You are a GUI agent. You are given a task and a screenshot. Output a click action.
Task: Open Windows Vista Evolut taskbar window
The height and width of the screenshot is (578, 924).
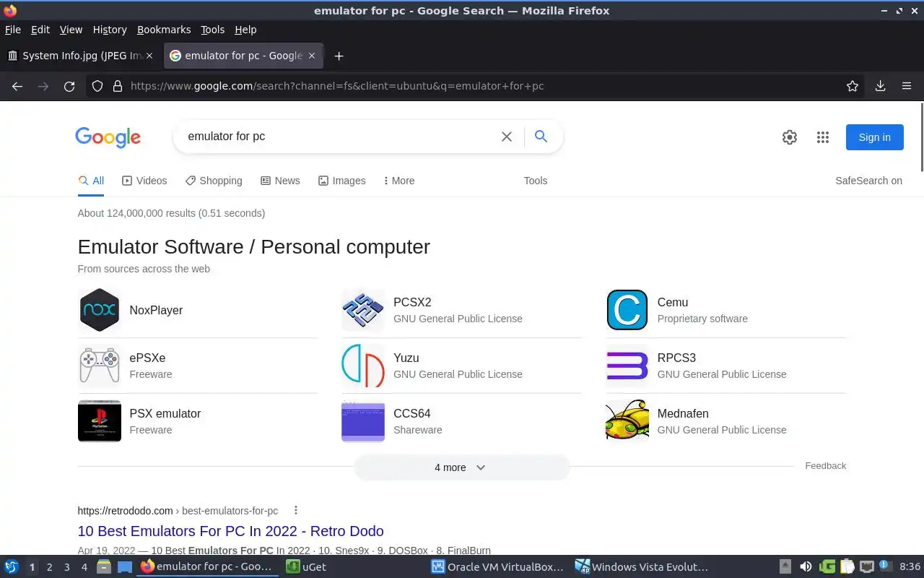pos(642,567)
